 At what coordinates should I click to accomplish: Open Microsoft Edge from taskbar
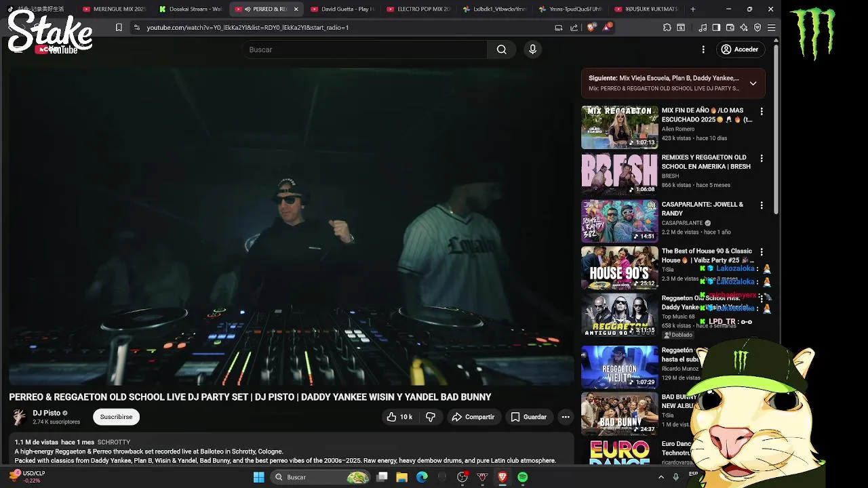click(422, 477)
